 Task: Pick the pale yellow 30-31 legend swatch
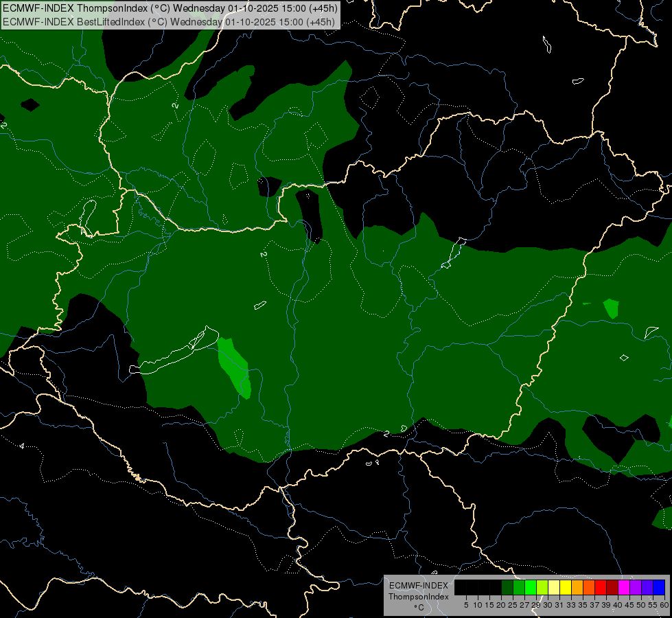[x=554, y=587]
